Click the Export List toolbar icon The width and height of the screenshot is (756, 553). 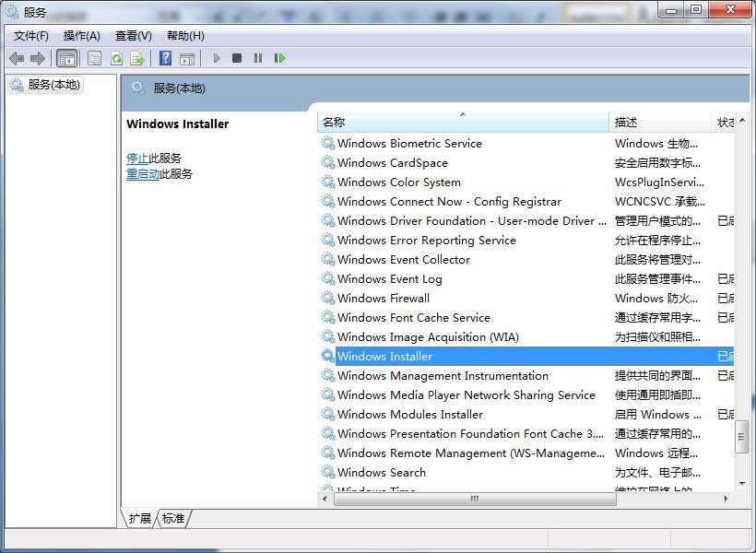click(138, 58)
